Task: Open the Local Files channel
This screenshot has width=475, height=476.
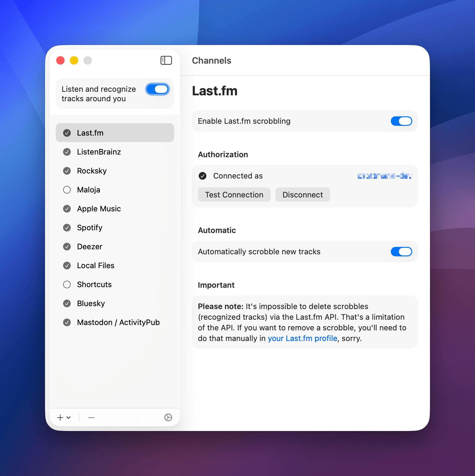Action: 115,266
